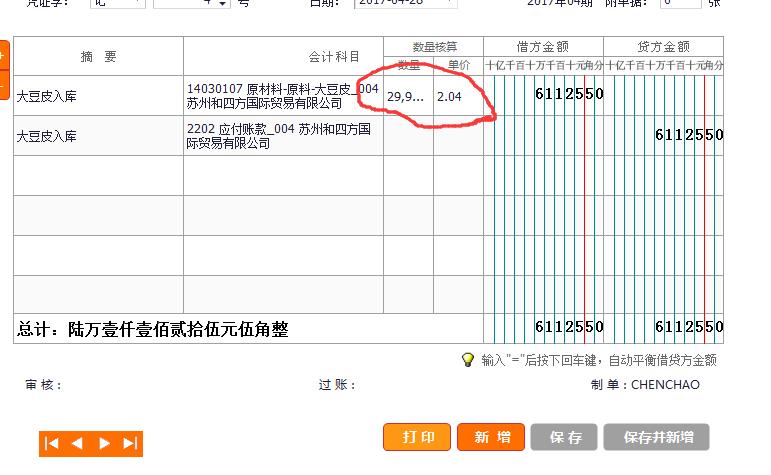Go to the previous voucher record
The height and width of the screenshot is (475, 771).
click(77, 443)
